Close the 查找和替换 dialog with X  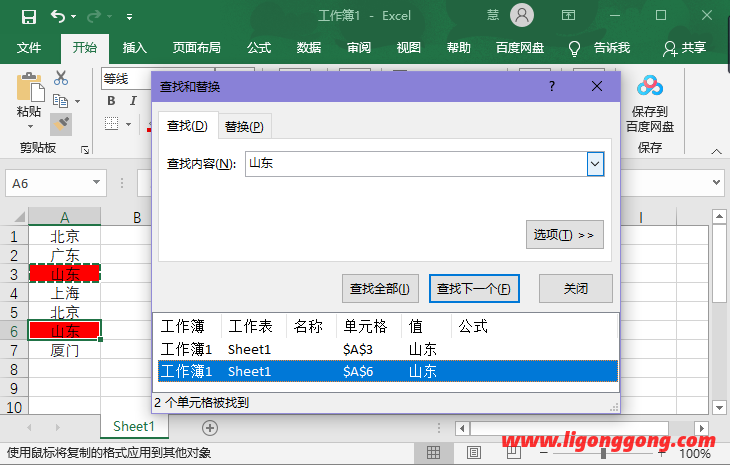(597, 86)
